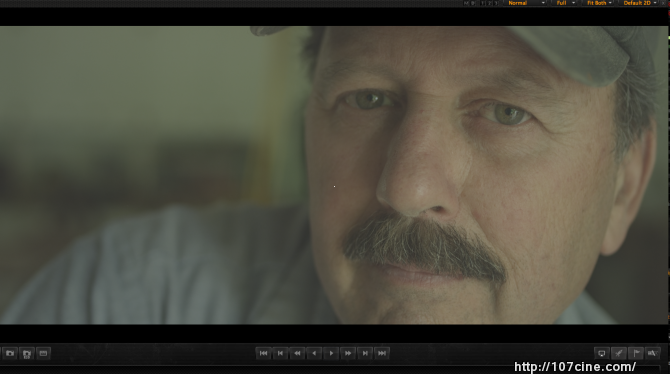Jump to the first frame of the clip
670x374 pixels.
click(263, 353)
